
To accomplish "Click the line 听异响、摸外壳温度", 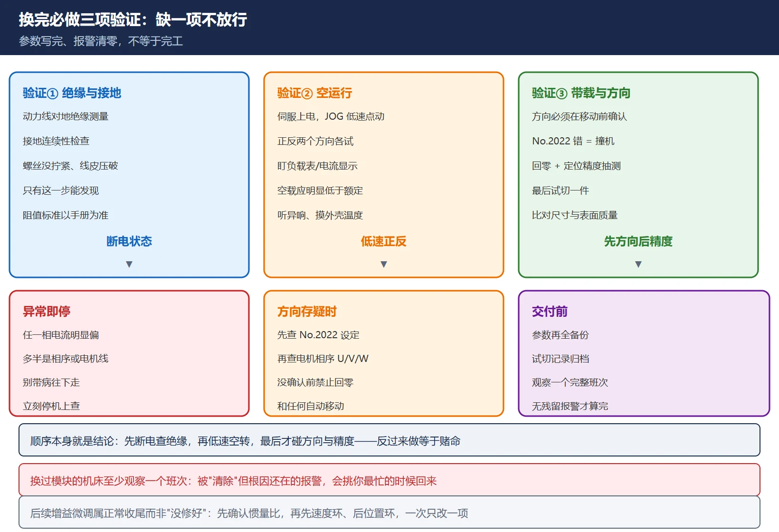I will pos(320,215).
